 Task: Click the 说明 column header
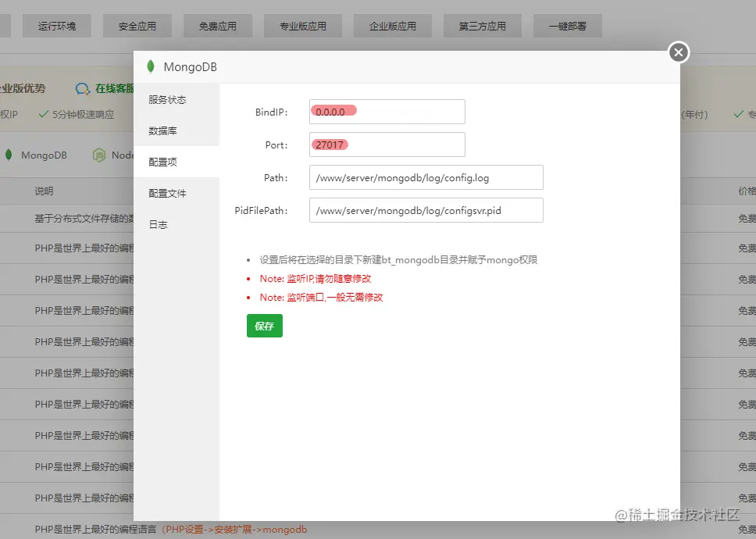pos(44,191)
